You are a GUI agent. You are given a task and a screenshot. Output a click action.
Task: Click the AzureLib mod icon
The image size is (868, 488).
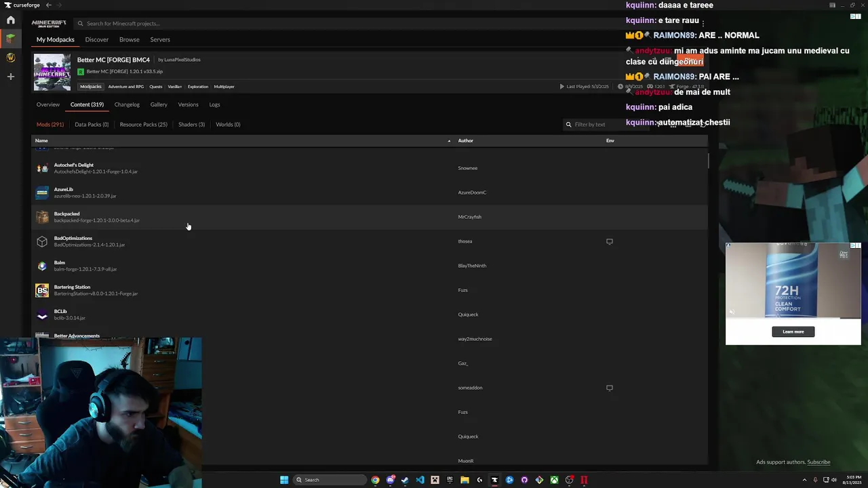pos(42,192)
